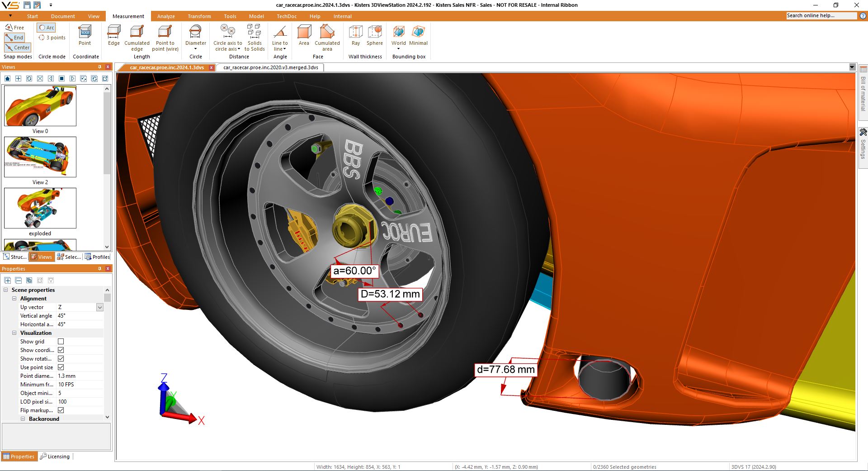
Task: Choose the Area face measurement tool
Action: coord(304,36)
